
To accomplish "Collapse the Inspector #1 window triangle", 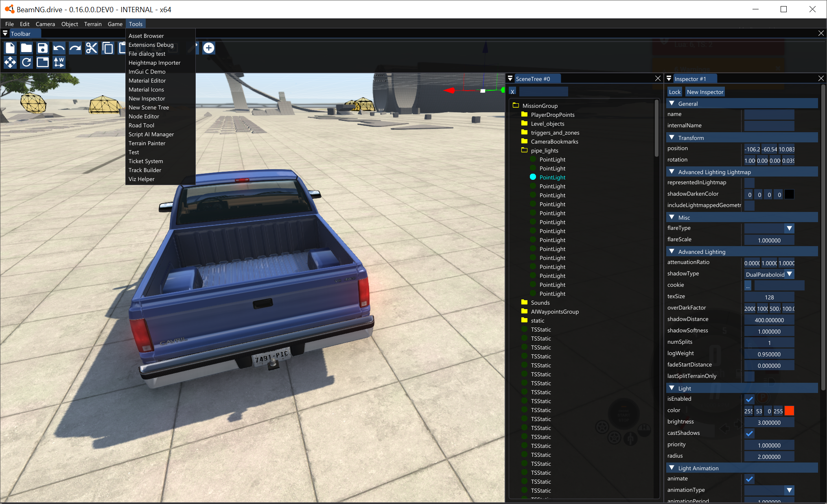I will [669, 79].
